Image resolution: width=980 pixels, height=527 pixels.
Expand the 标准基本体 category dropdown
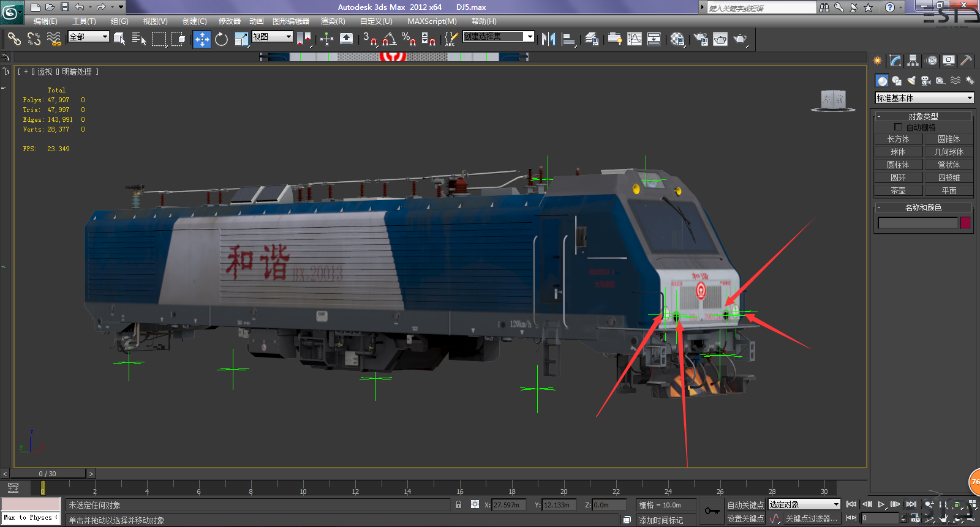924,98
